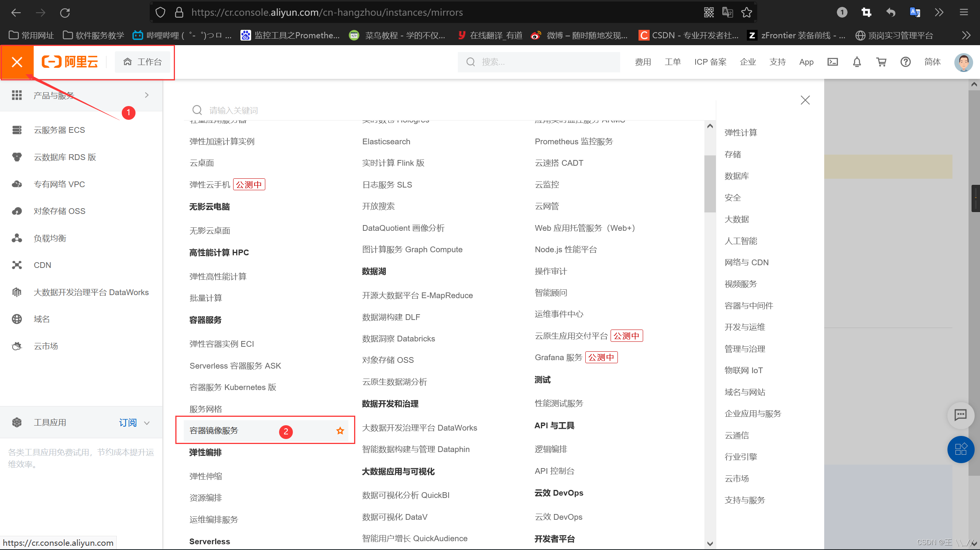The height and width of the screenshot is (550, 980).
Task: Open Cloud Shell terminal icon
Action: [833, 62]
